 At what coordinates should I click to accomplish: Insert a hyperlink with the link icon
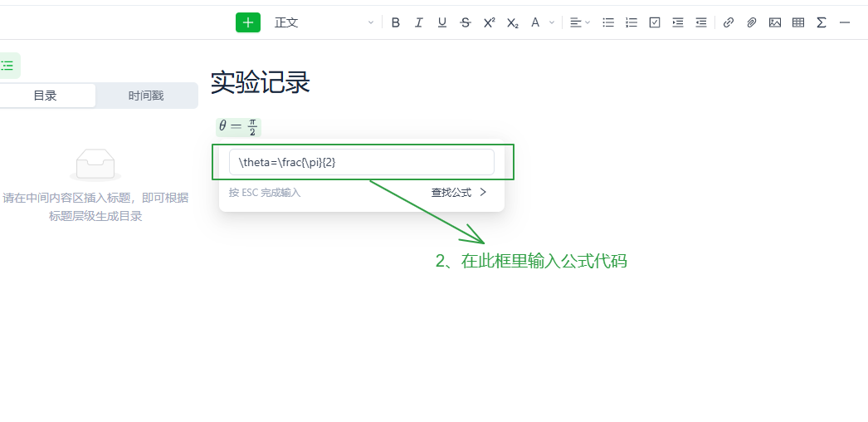729,22
